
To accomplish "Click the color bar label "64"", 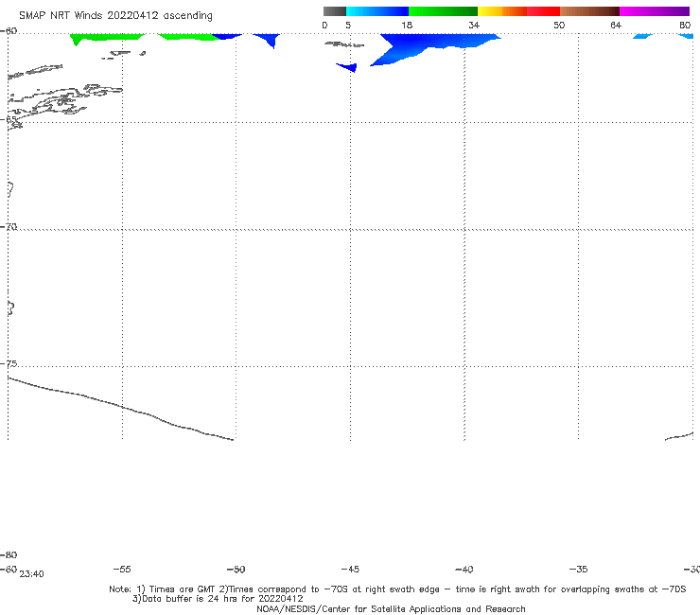I will point(616,25).
